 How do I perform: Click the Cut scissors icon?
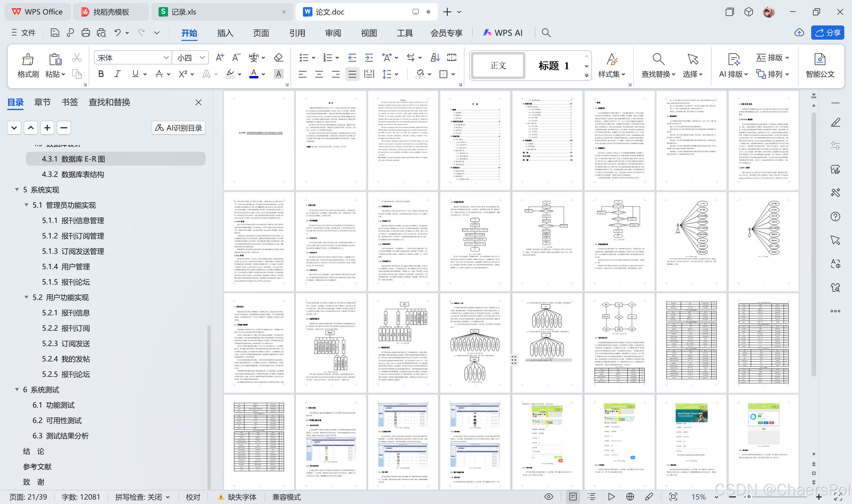[77, 58]
